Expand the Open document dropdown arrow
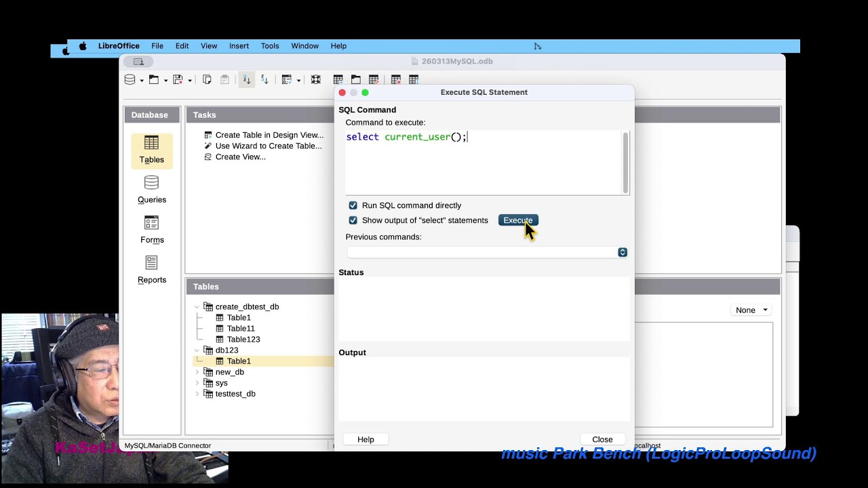Image resolution: width=868 pixels, height=488 pixels. point(165,80)
